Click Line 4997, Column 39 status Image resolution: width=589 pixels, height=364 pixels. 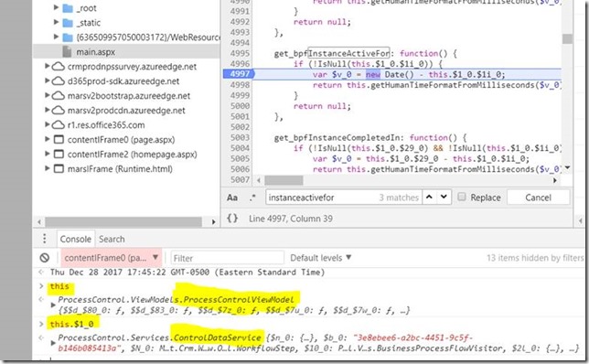tap(290, 219)
